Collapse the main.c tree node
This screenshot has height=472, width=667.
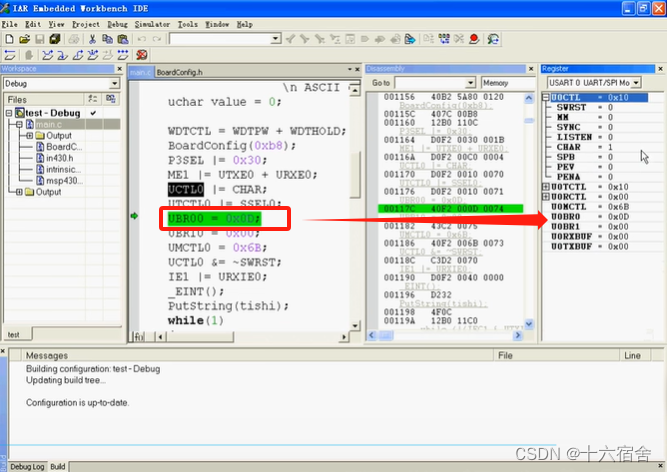tap(19, 124)
